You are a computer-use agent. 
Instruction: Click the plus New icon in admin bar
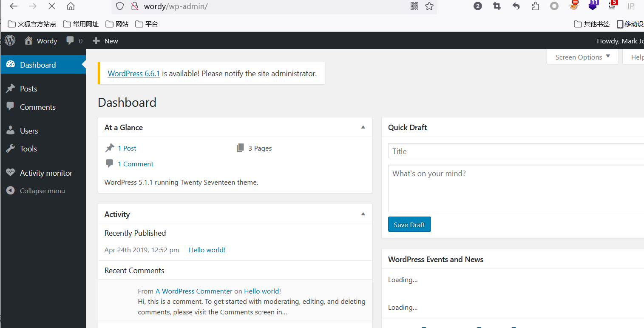[96, 41]
